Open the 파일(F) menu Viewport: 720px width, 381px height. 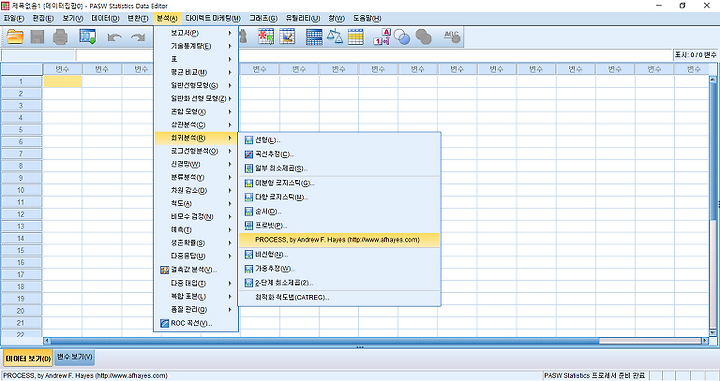[x=14, y=18]
